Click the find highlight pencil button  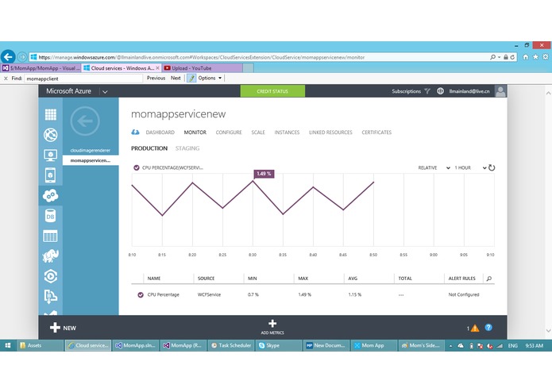click(x=191, y=78)
